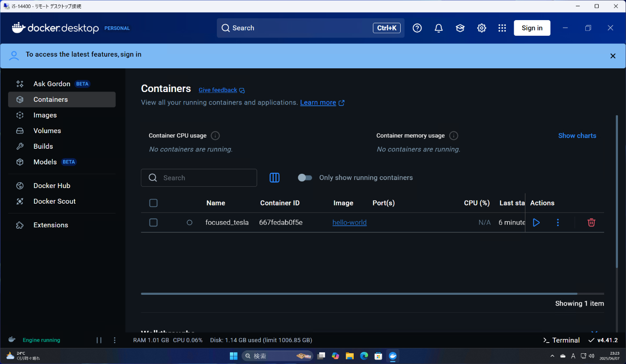The image size is (626, 364).
Task: Select Containers in the sidebar
Action: click(62, 100)
